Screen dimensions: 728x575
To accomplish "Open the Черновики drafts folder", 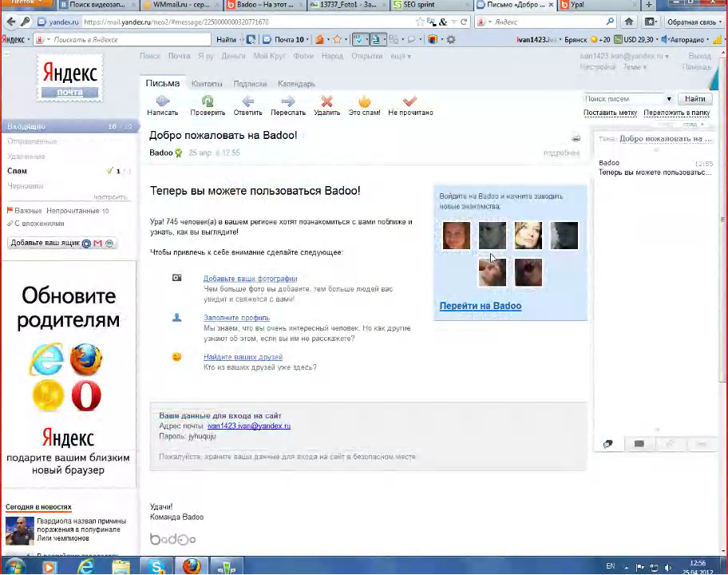I will [x=25, y=186].
